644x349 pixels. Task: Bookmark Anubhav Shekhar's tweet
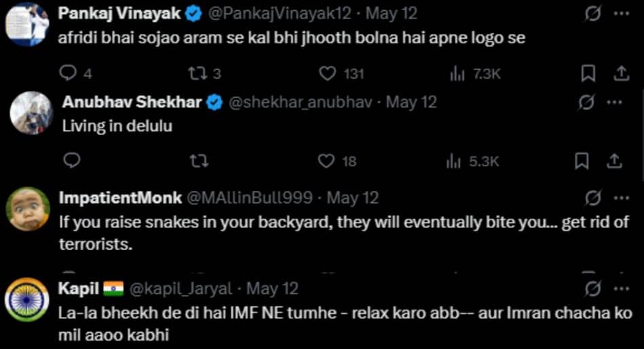point(582,161)
